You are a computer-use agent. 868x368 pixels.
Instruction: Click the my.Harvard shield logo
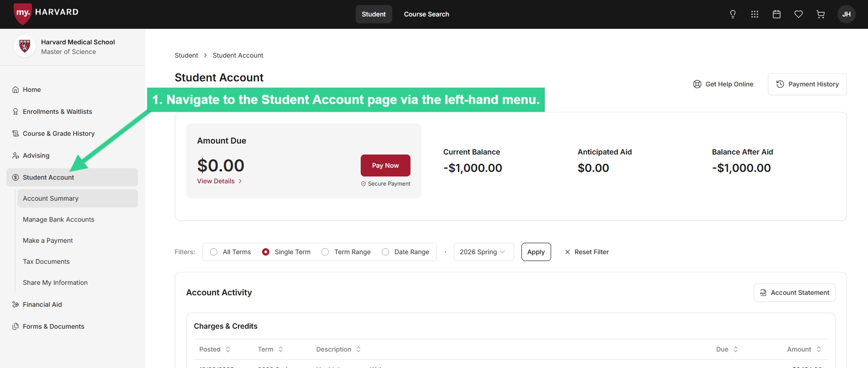(x=22, y=13)
